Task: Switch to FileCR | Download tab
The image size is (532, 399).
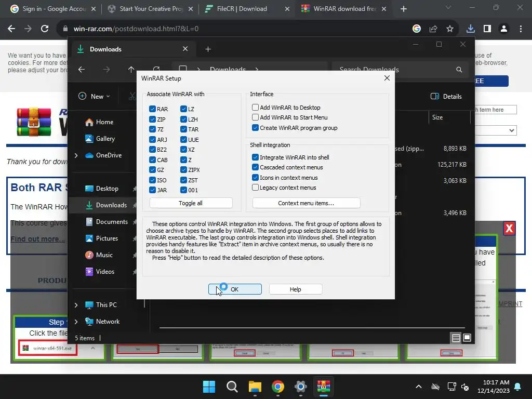Action: pyautogui.click(x=247, y=9)
